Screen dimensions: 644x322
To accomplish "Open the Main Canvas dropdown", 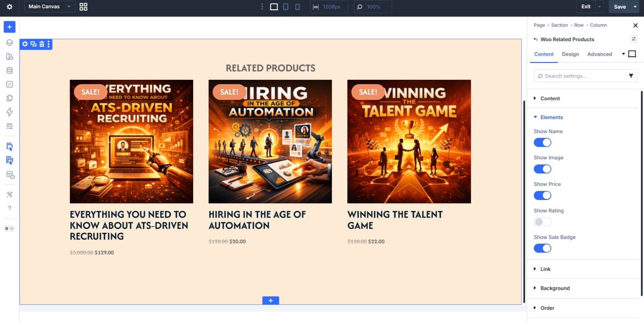I will (x=49, y=7).
